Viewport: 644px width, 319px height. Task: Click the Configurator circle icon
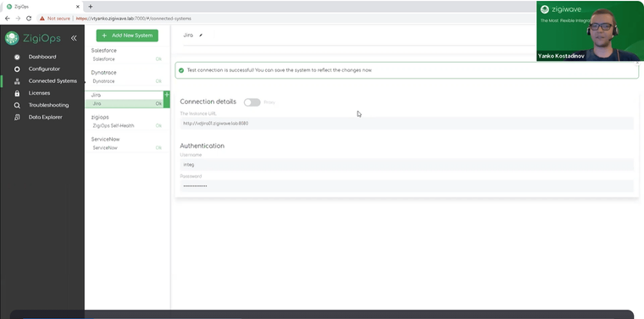[17, 69]
